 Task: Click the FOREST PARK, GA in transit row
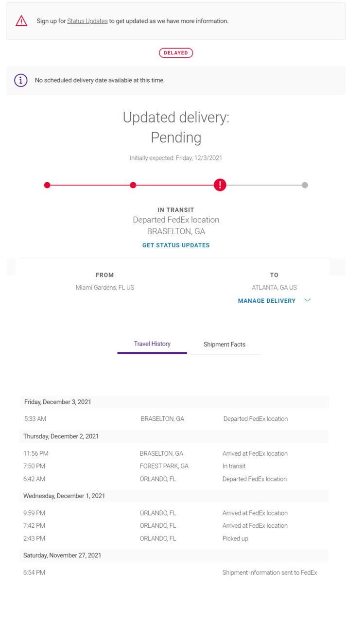click(x=164, y=466)
